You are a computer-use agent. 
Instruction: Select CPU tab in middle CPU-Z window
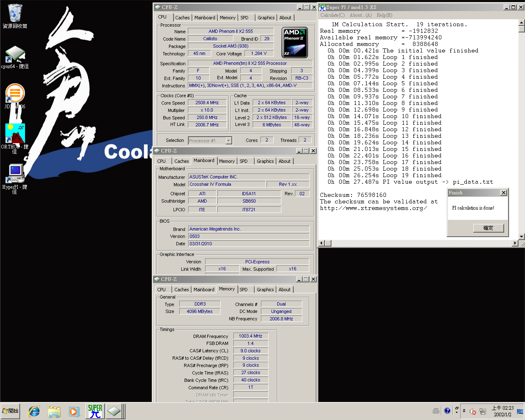pyautogui.click(x=162, y=161)
